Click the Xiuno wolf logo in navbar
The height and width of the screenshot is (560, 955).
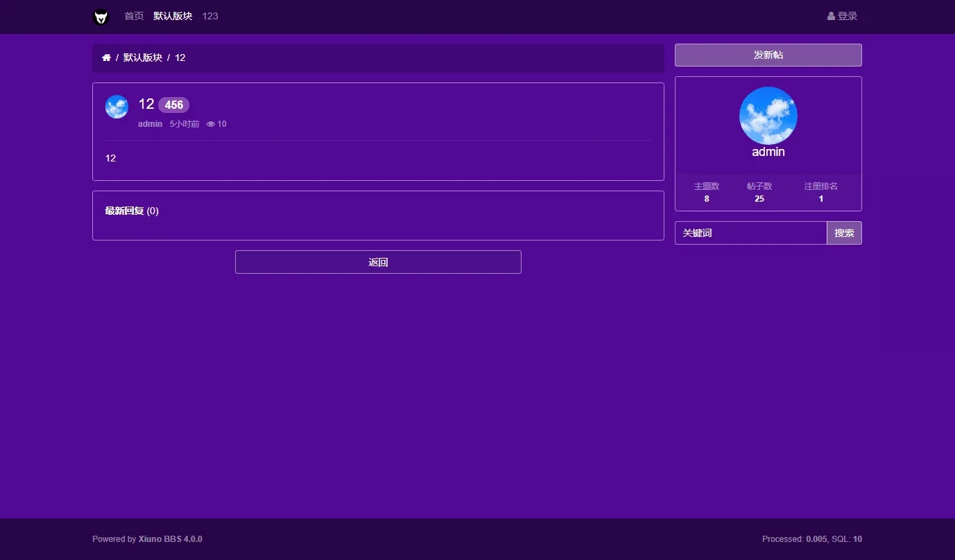click(x=101, y=17)
